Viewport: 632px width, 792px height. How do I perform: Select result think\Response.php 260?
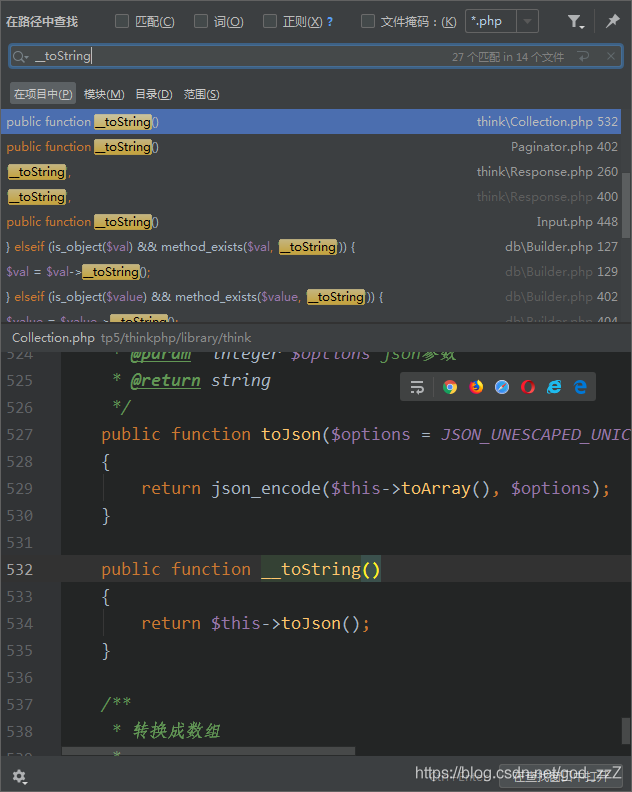tap(311, 172)
